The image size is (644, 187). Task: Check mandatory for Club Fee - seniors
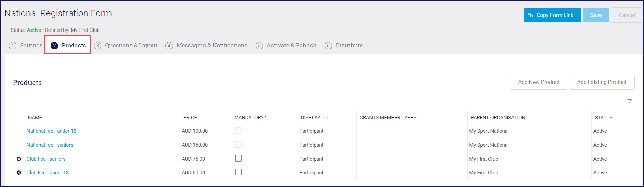coord(238,159)
